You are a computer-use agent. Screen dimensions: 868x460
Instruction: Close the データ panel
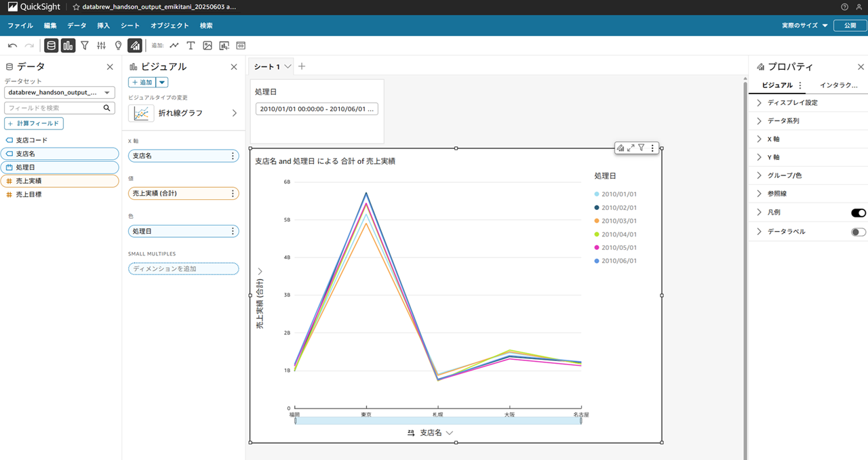click(x=110, y=67)
